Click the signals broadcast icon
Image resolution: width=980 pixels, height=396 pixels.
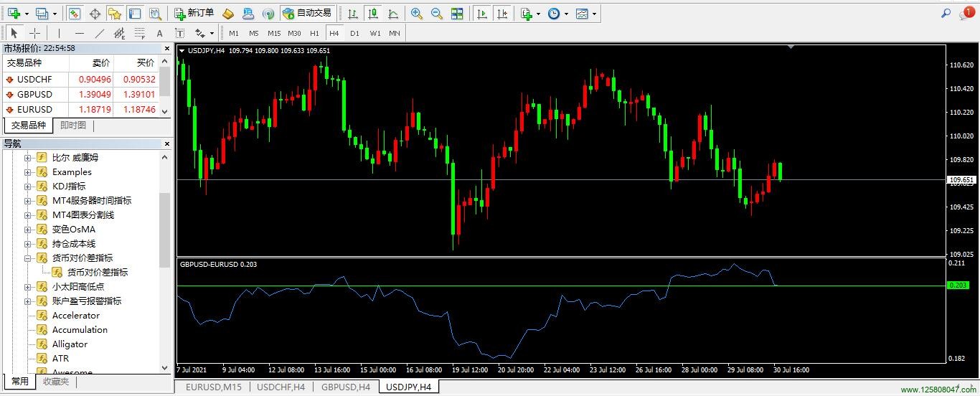point(268,13)
